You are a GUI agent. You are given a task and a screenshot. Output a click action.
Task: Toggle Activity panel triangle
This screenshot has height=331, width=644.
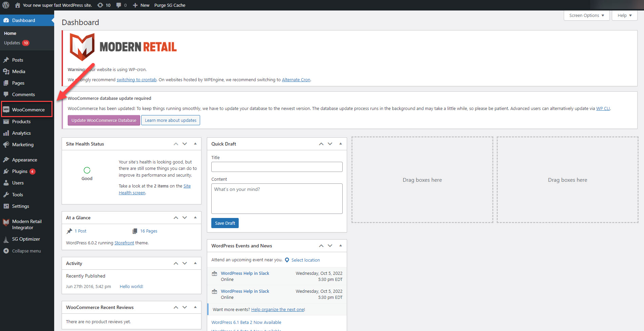[195, 263]
